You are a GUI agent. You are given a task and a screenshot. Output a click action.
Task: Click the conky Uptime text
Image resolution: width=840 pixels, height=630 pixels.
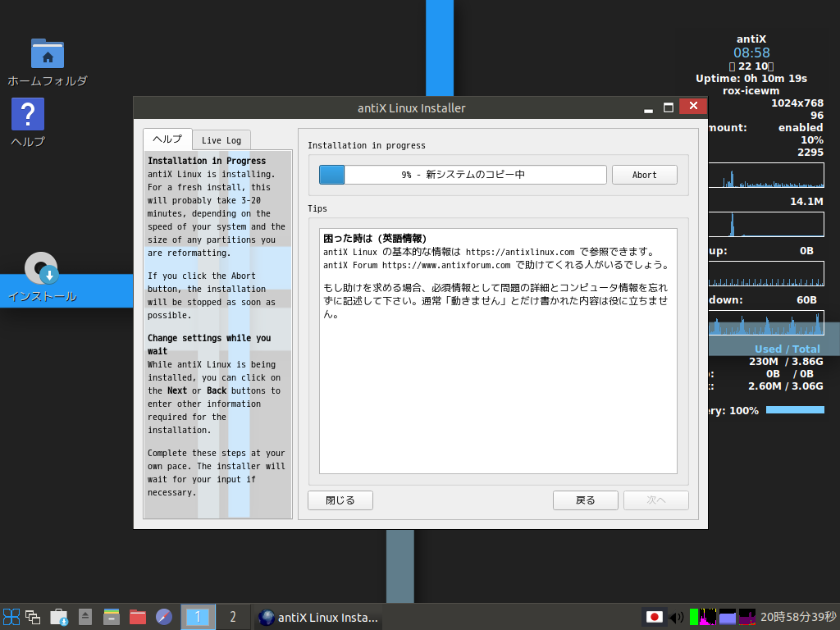751,78
